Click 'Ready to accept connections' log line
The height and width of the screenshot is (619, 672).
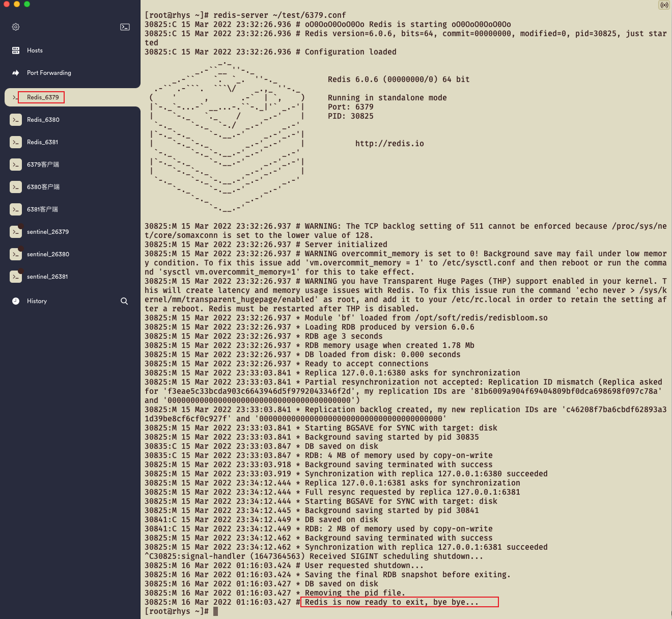[x=367, y=364]
